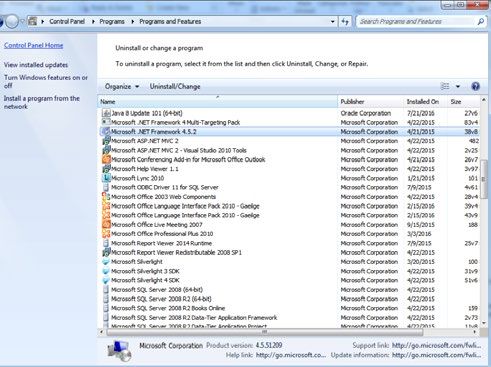The width and height of the screenshot is (491, 367).
Task: Expand the address bar history dropdown
Action: (332, 22)
